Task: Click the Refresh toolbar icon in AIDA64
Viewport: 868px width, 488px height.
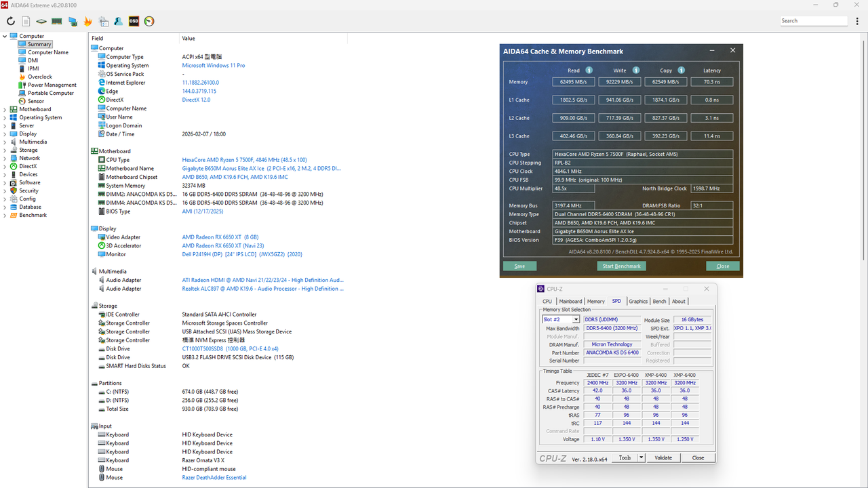Action: (11, 21)
